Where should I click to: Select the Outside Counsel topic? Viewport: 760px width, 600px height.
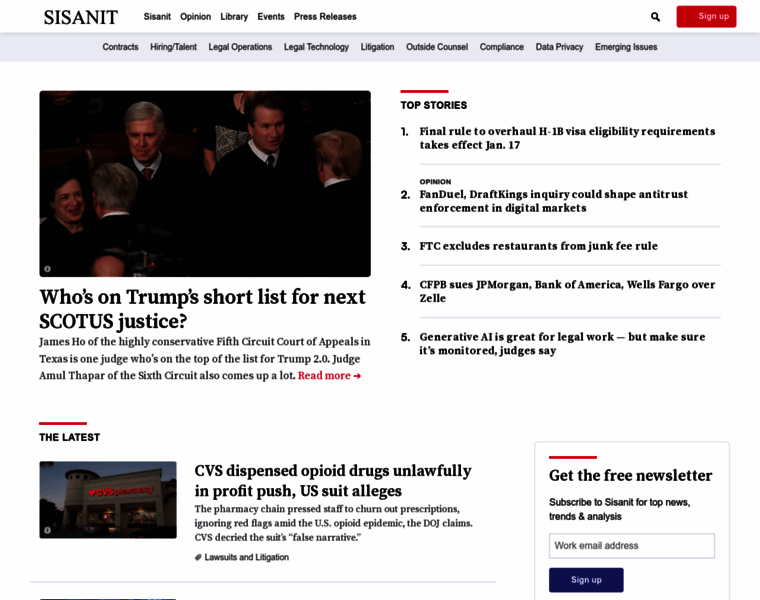click(437, 47)
